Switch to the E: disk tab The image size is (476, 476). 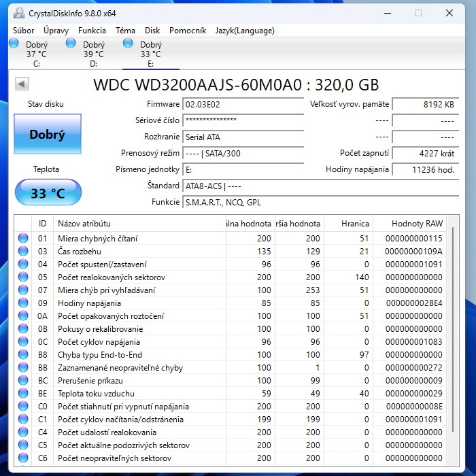coord(150,54)
